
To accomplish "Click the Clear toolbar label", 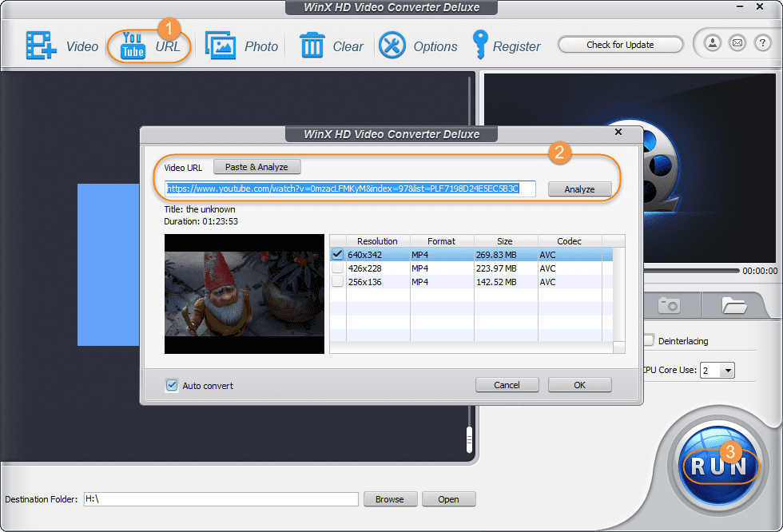I will (348, 46).
